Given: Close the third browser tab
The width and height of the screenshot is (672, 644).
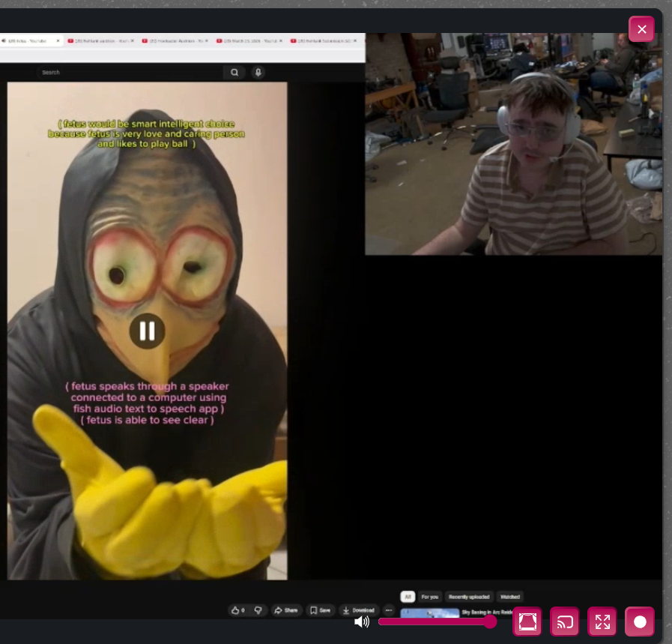Looking at the screenshot, I should [207, 41].
